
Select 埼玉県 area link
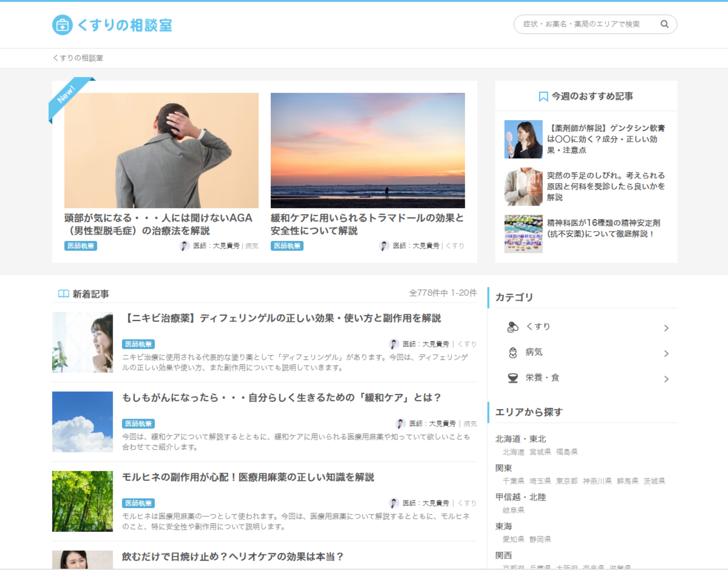[x=540, y=481]
